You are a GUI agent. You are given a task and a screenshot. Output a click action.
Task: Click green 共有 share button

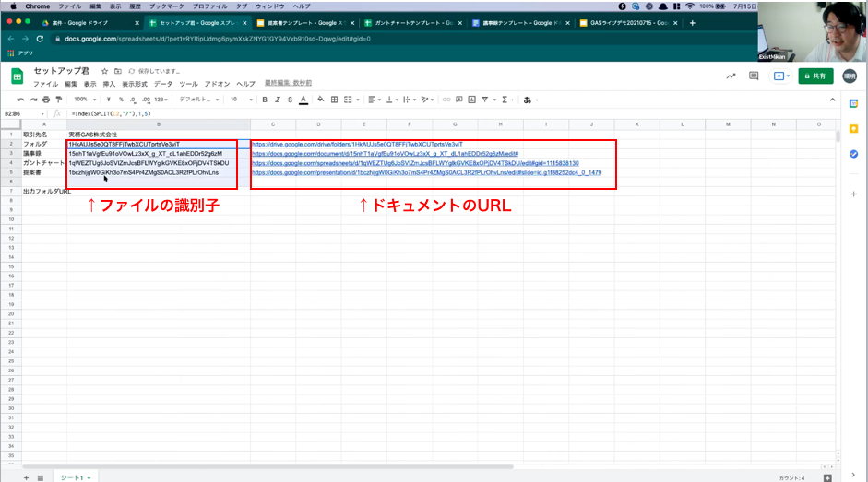[x=815, y=76]
